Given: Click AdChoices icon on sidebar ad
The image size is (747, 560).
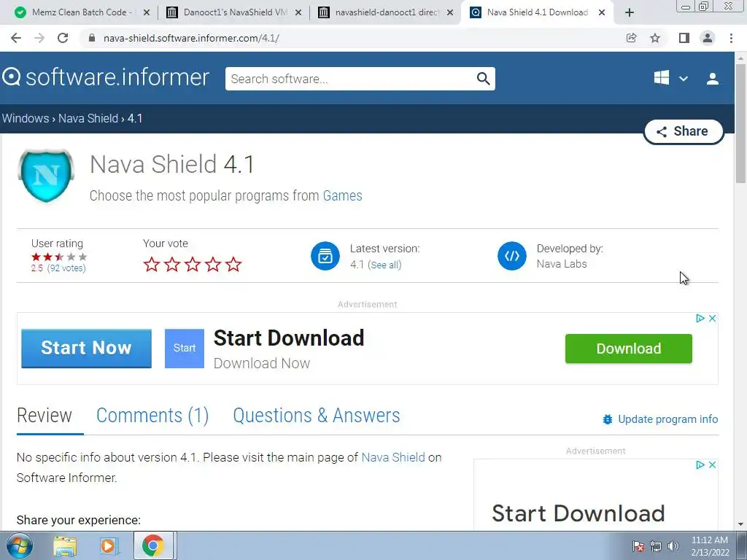Looking at the screenshot, I should click(700, 464).
